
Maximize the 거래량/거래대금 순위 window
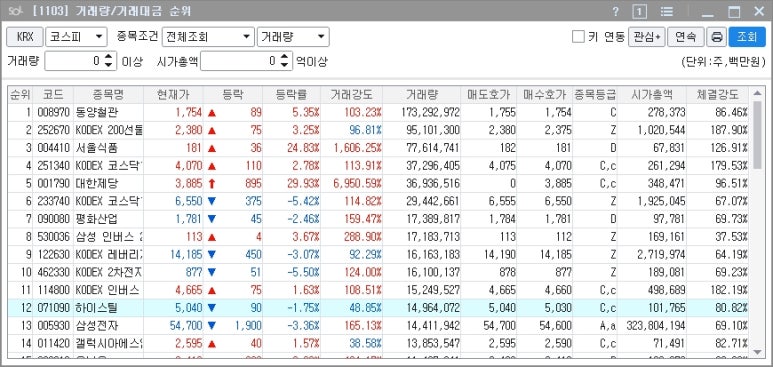(734, 12)
